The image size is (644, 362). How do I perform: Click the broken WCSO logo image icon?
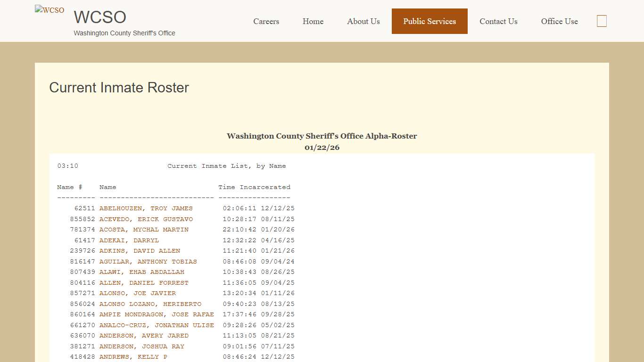pyautogui.click(x=49, y=10)
